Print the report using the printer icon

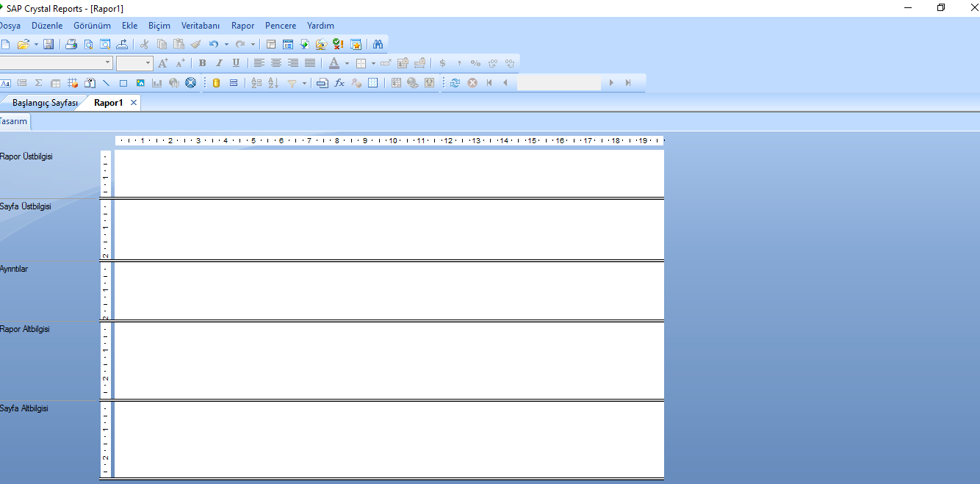(71, 44)
